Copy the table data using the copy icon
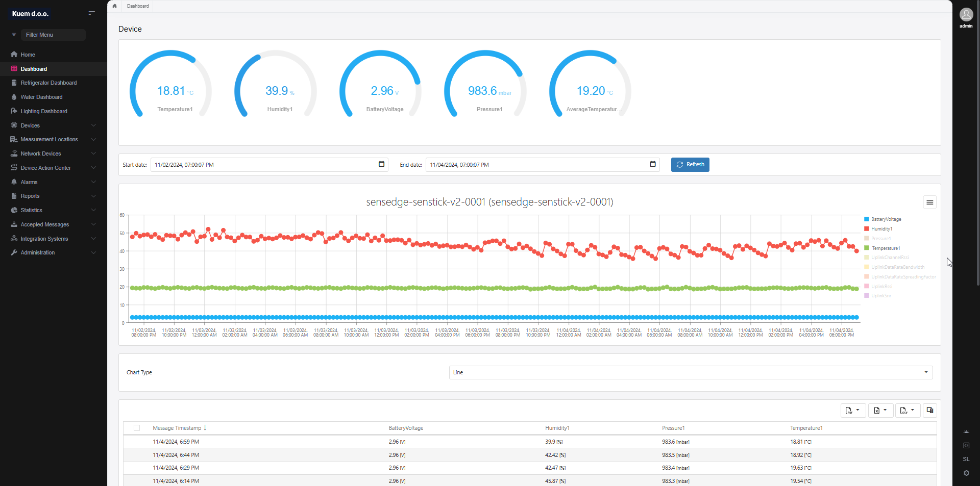This screenshot has height=486, width=980. [x=929, y=410]
